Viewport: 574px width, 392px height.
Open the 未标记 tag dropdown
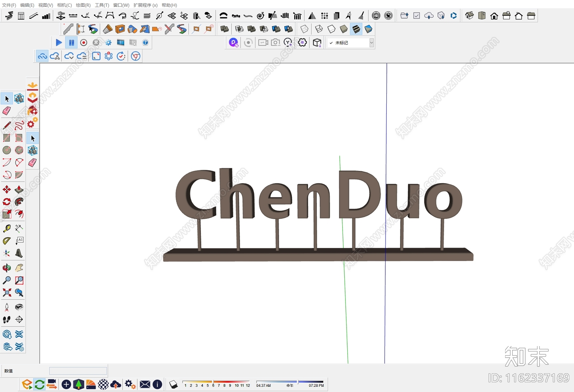point(351,43)
